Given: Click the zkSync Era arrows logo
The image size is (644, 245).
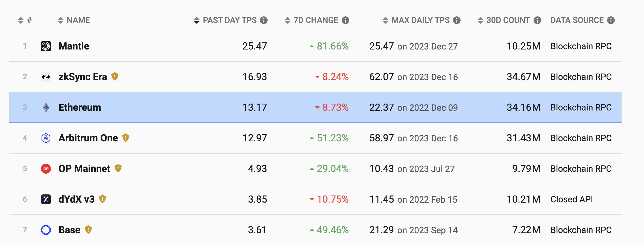Looking at the screenshot, I should pos(46,77).
